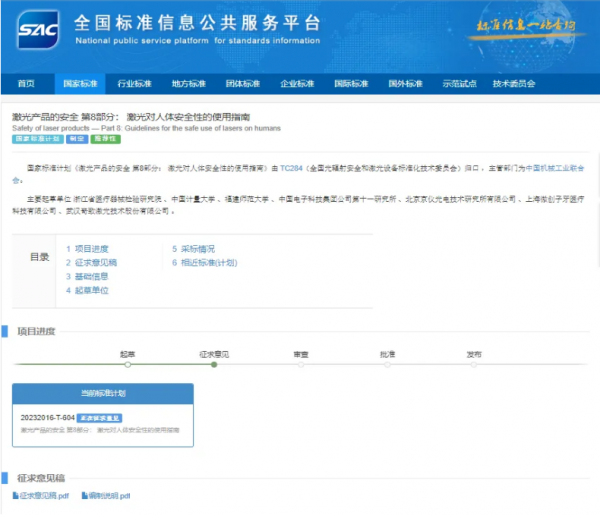This screenshot has width=600, height=515.
Task: Click the 国家标准计划 green tag
Action: tap(34, 139)
